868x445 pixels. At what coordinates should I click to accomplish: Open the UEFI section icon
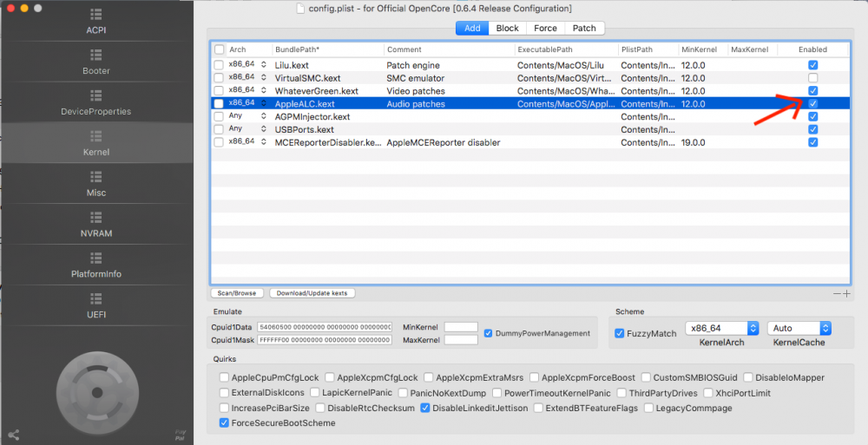coord(95,298)
